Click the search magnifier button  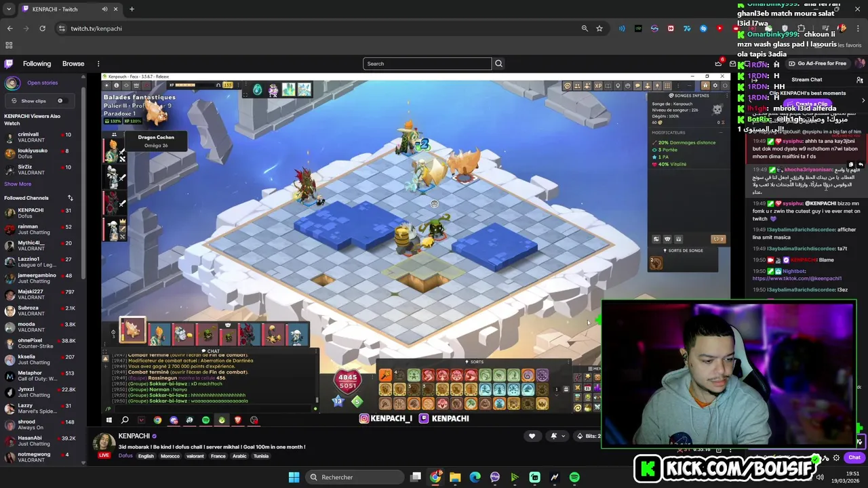click(x=498, y=64)
